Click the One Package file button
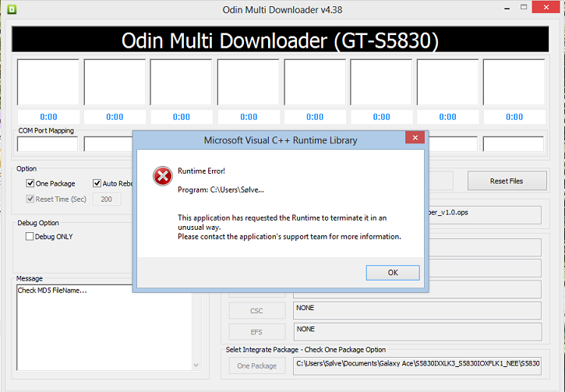 tap(257, 366)
